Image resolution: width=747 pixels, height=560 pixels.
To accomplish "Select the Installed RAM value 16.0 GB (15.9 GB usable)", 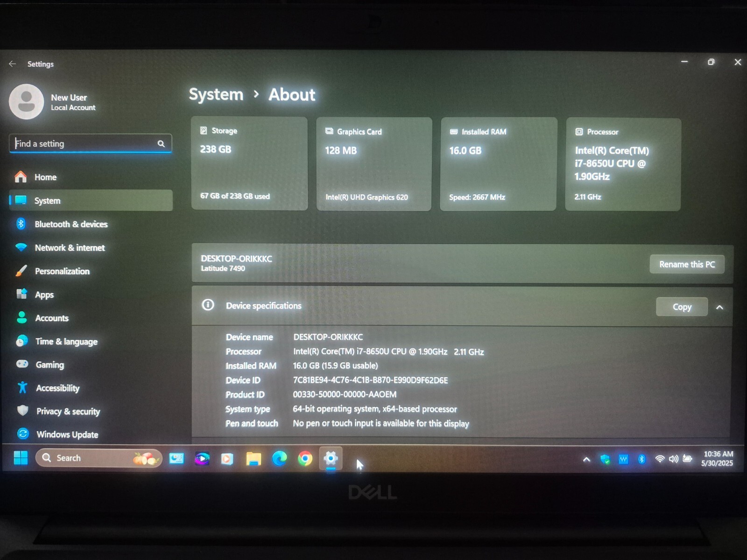I will click(x=335, y=366).
